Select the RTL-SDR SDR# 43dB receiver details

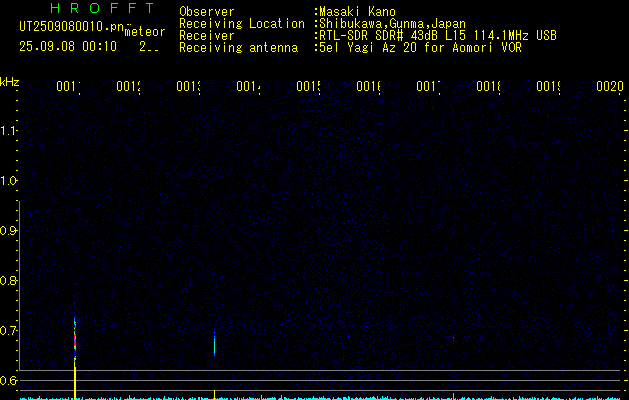(x=438, y=36)
